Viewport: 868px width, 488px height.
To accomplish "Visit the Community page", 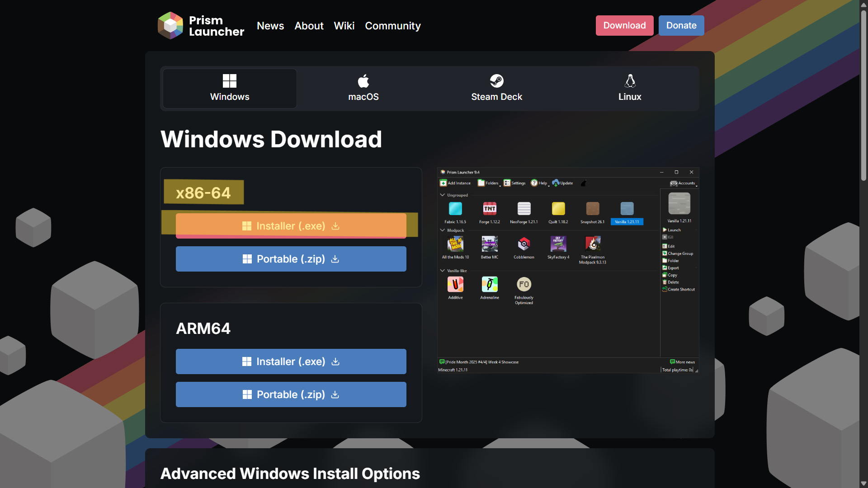I will click(x=393, y=26).
